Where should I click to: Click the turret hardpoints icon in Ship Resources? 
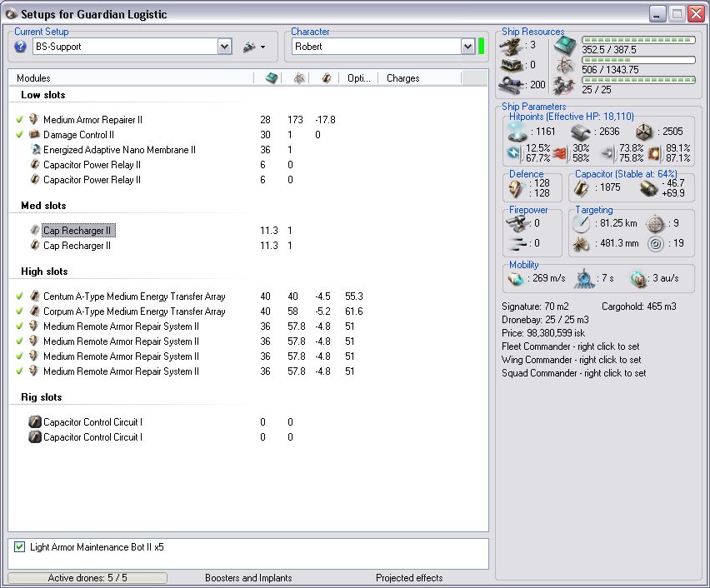point(512,46)
